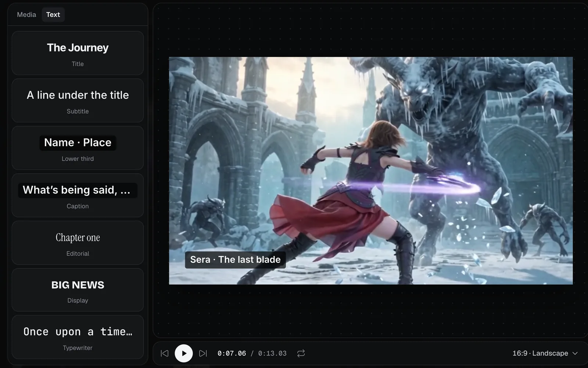Click the current timecode 0:07.06
Image resolution: width=588 pixels, height=368 pixels.
click(232, 353)
